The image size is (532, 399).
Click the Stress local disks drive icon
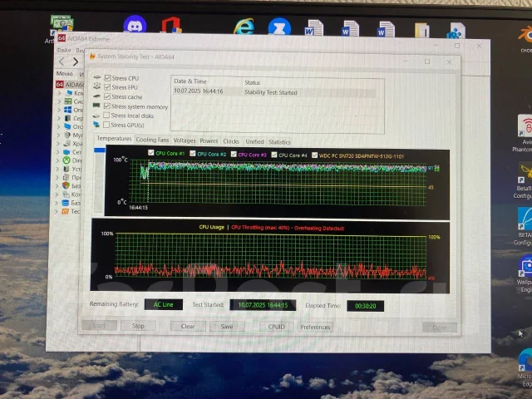96,116
